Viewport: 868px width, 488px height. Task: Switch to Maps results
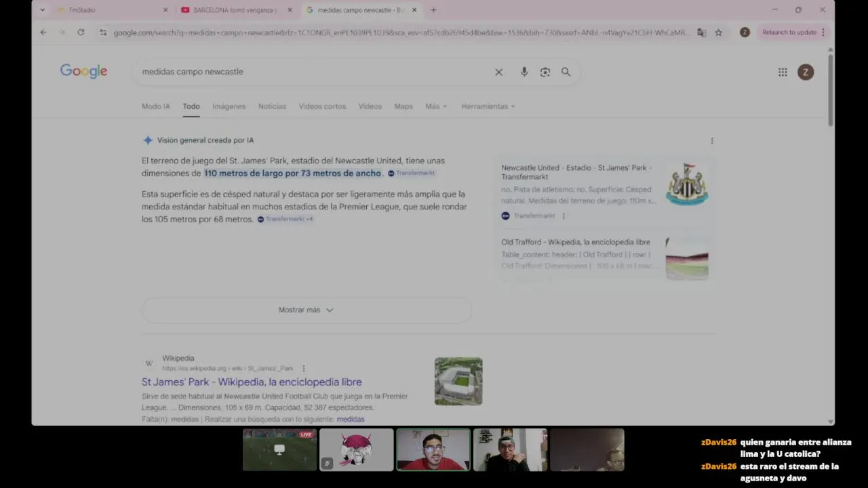pos(403,106)
